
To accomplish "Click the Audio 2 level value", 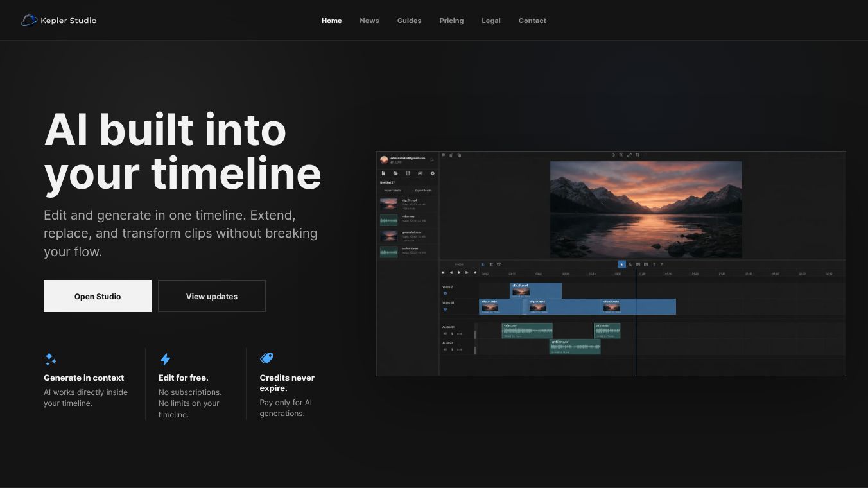I will click(460, 349).
